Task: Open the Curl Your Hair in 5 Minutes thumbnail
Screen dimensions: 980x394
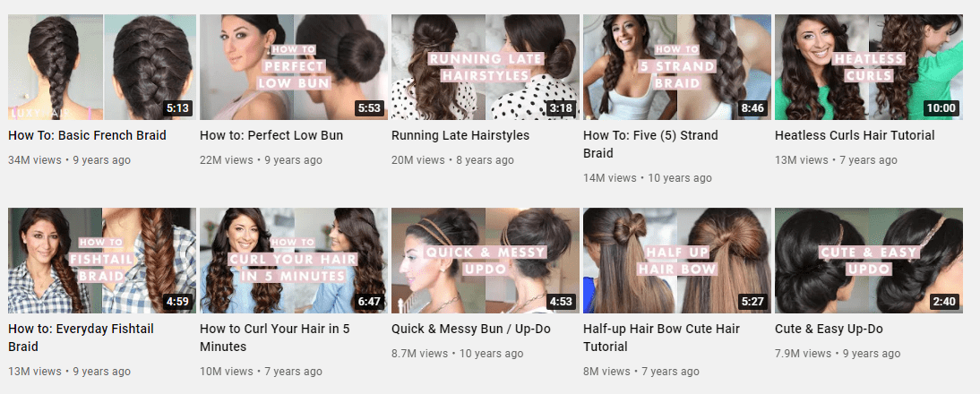Action: tap(294, 261)
